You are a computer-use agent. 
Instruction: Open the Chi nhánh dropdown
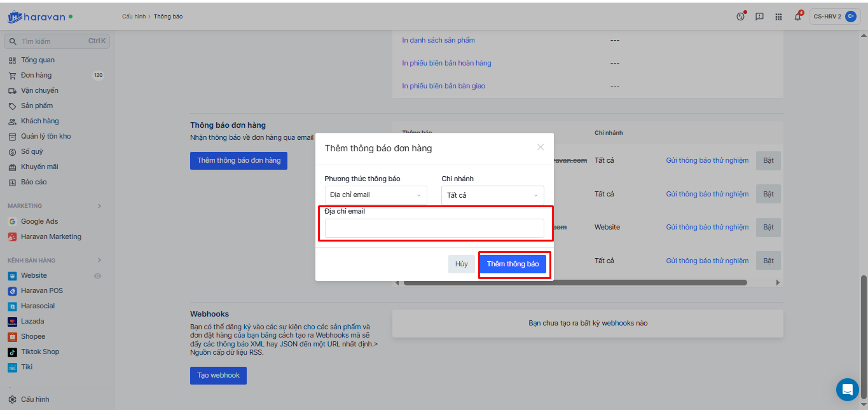coord(492,195)
